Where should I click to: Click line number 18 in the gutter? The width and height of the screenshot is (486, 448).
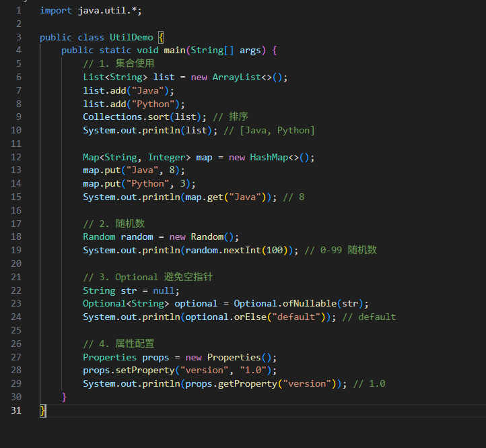point(15,237)
